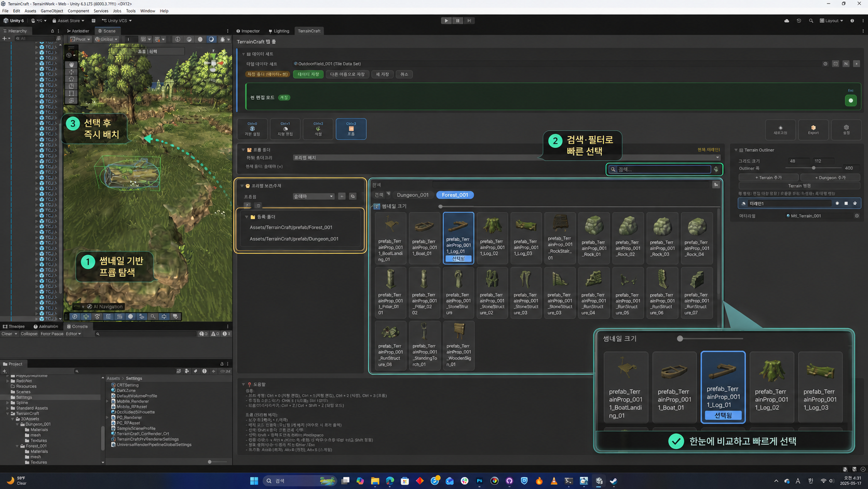Image resolution: width=868 pixels, height=489 pixels.
Task: Click the object picker for Mtl_Terrain_001
Action: (857, 216)
